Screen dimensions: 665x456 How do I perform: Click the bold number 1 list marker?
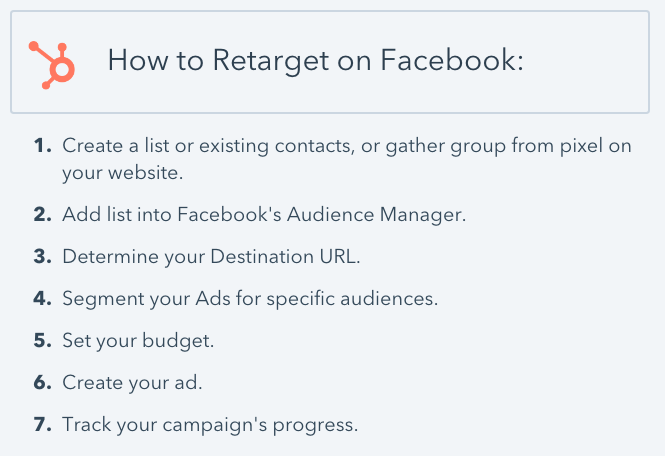43,145
